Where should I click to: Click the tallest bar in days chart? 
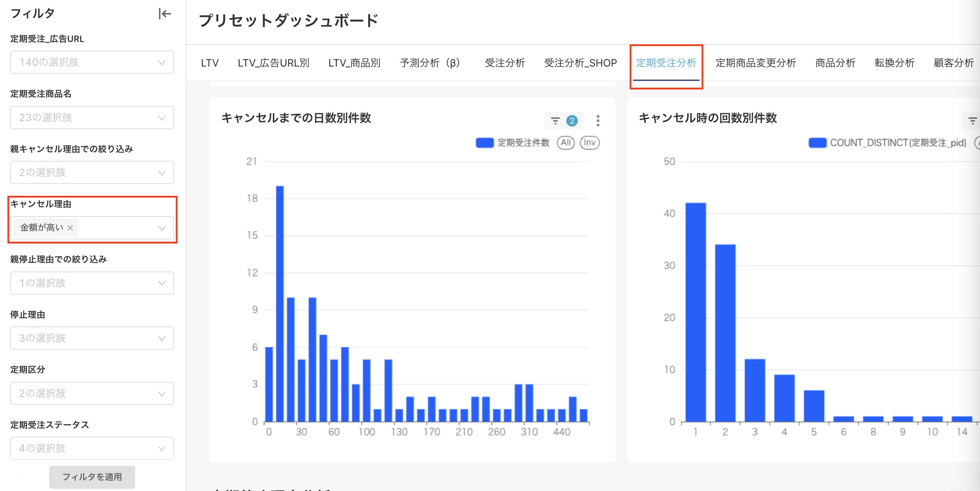click(x=280, y=304)
